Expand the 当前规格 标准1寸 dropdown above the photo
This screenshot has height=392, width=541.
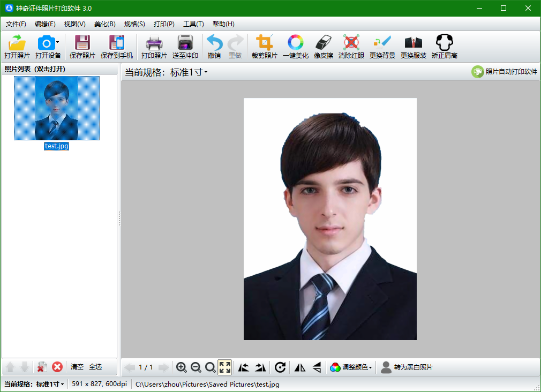pyautogui.click(x=189, y=72)
